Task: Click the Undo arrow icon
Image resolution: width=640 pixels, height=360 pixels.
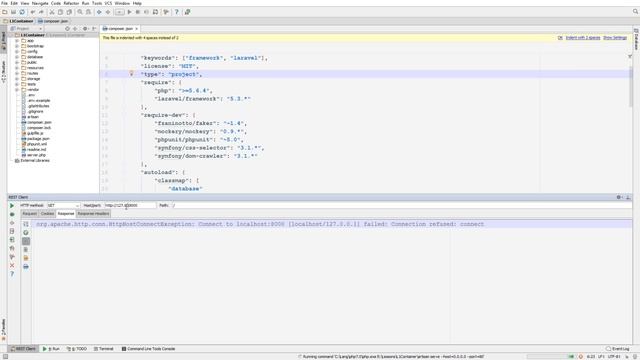Action: pos(33,12)
